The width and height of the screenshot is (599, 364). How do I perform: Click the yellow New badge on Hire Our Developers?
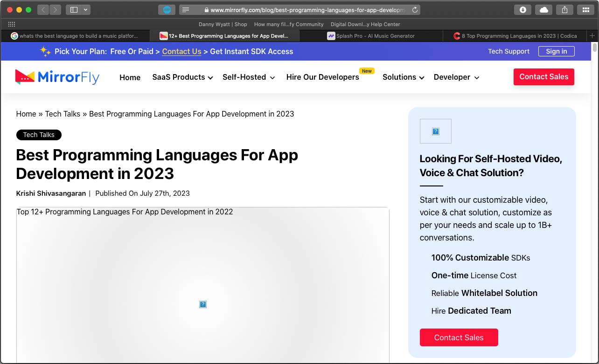pyautogui.click(x=367, y=71)
